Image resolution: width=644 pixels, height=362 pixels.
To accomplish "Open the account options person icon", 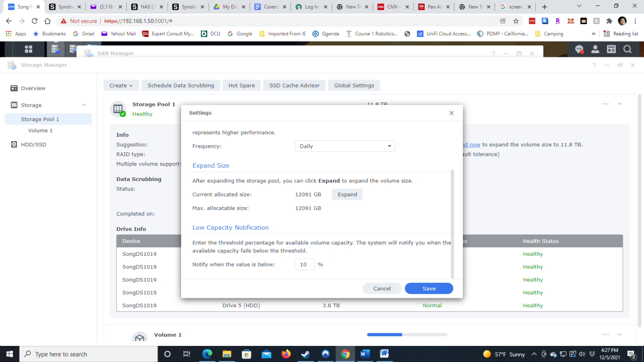I will point(595,49).
